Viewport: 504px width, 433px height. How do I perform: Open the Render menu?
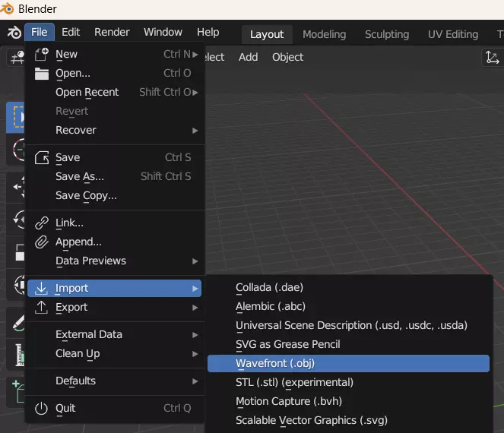click(x=112, y=32)
